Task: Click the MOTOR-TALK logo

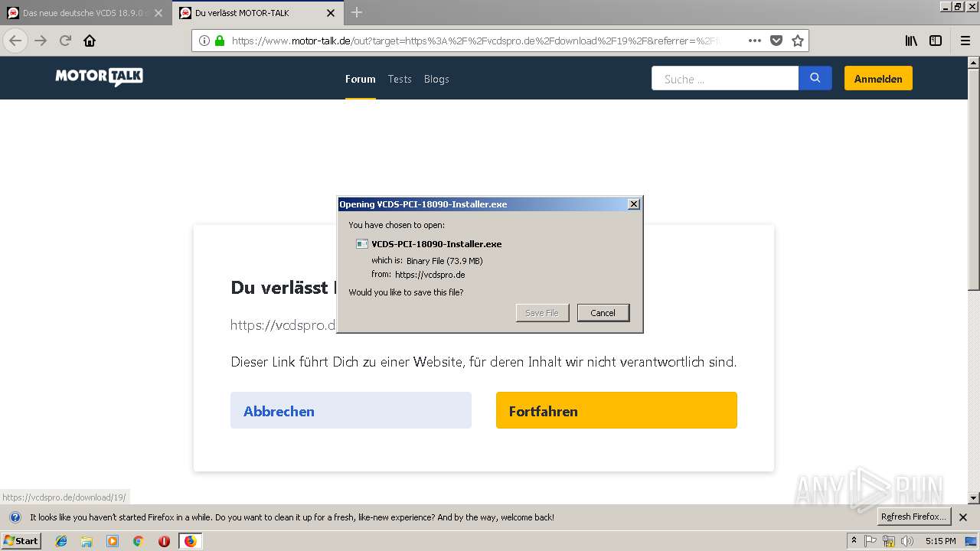Action: tap(99, 77)
